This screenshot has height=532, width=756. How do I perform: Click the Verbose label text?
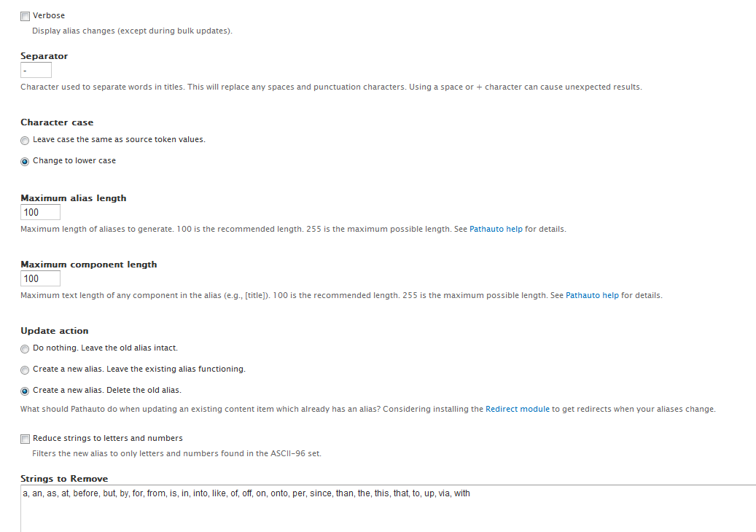(49, 15)
